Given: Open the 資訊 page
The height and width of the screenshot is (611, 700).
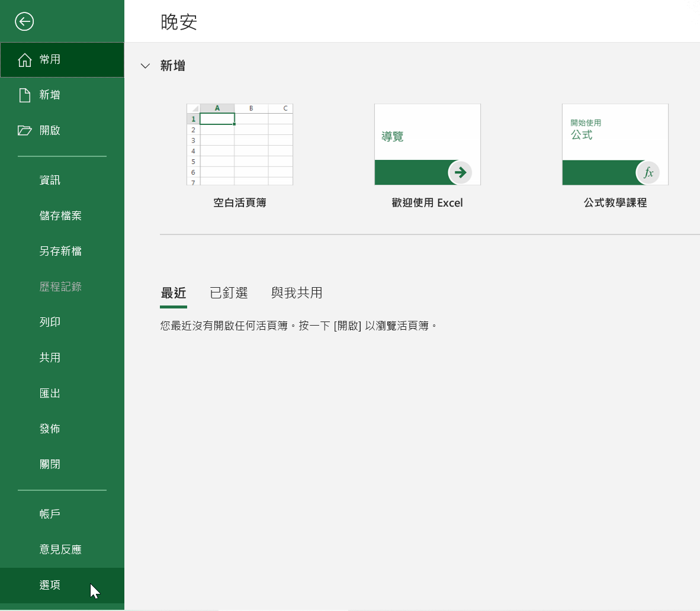Looking at the screenshot, I should click(62, 180).
